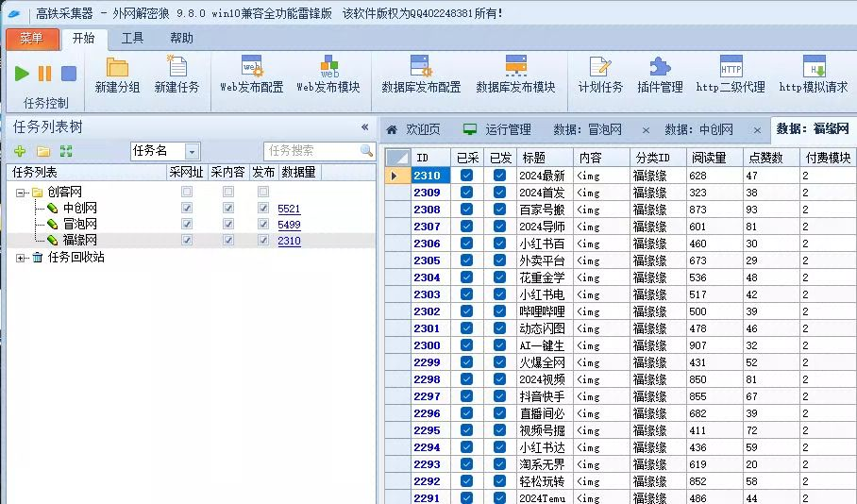
Task: Open http二级代理 tool
Action: tap(731, 75)
